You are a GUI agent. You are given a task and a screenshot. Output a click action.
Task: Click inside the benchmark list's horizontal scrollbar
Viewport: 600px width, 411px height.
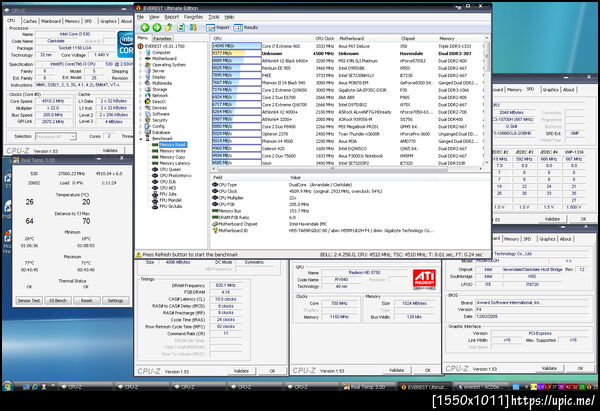click(347, 168)
